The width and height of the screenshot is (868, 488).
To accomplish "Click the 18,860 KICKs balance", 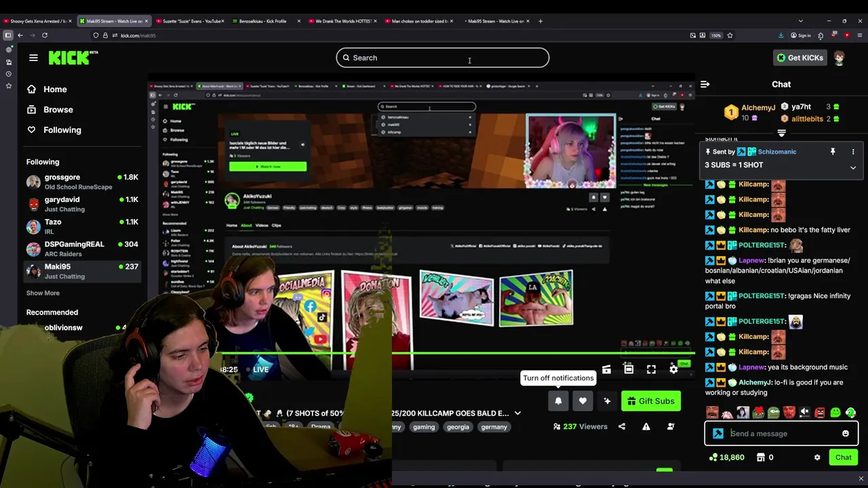I will pos(727,457).
